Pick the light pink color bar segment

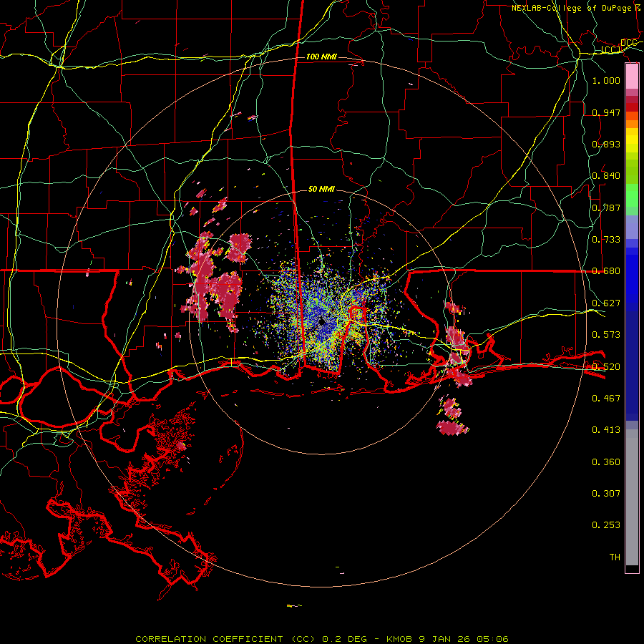(632, 77)
